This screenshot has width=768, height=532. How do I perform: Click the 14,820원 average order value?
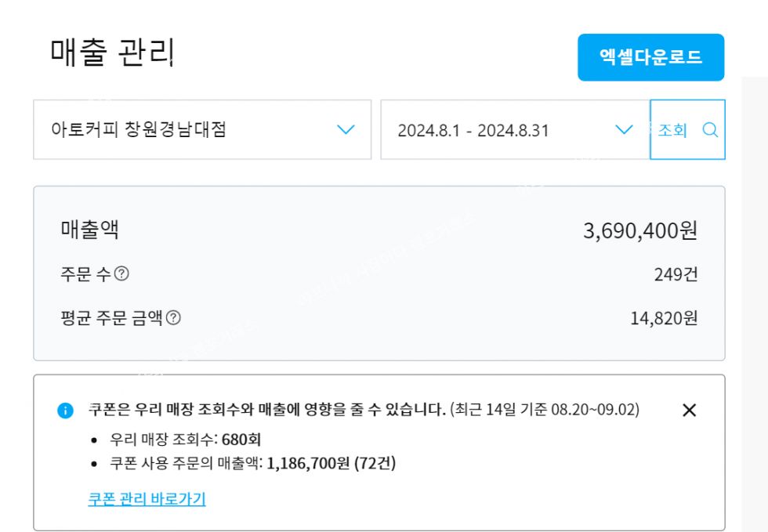(663, 318)
